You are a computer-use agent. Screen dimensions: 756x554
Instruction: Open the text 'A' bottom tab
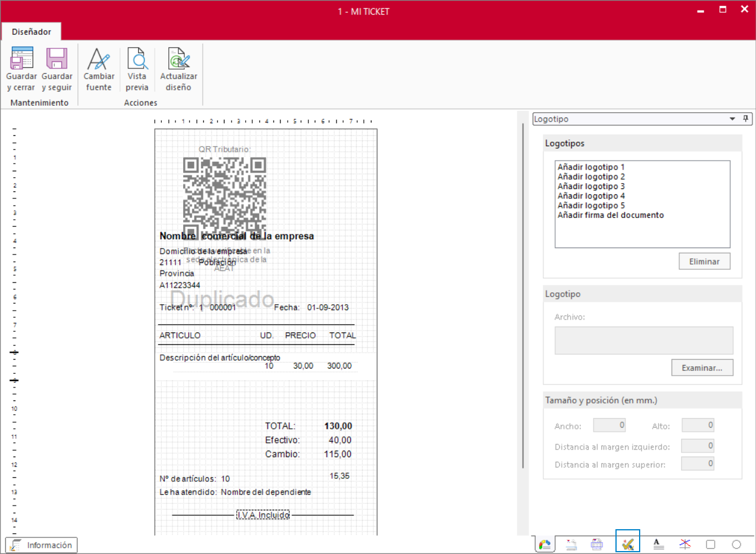tap(659, 545)
